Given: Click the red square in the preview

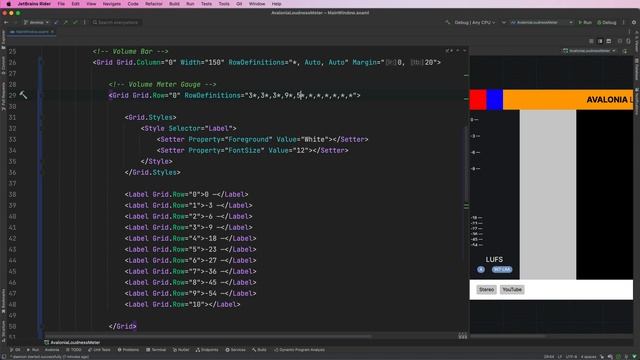Looking at the screenshot, I should tap(478, 100).
